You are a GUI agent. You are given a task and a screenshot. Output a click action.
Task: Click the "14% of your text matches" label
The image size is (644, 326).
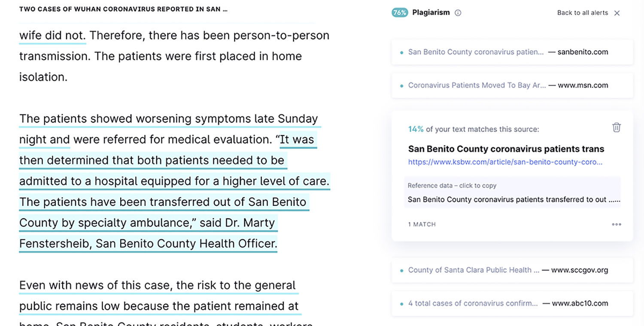click(x=474, y=129)
